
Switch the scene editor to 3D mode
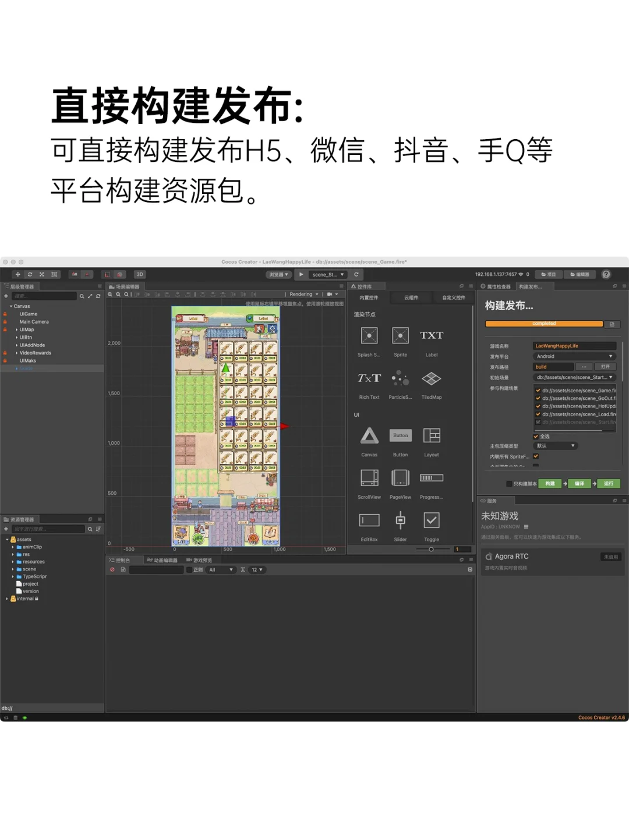click(x=140, y=274)
